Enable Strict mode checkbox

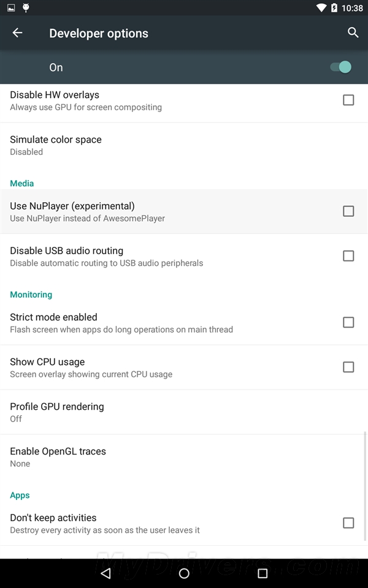(x=348, y=322)
